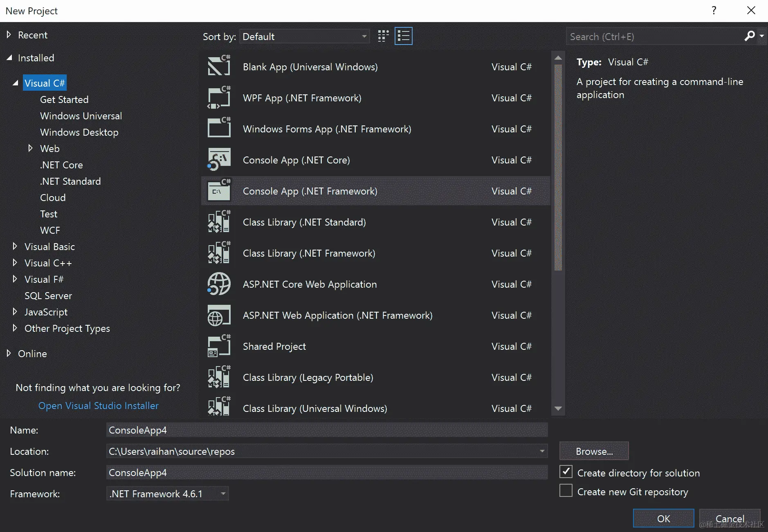This screenshot has height=532, width=768.
Task: Expand the JavaScript node
Action: click(15, 312)
